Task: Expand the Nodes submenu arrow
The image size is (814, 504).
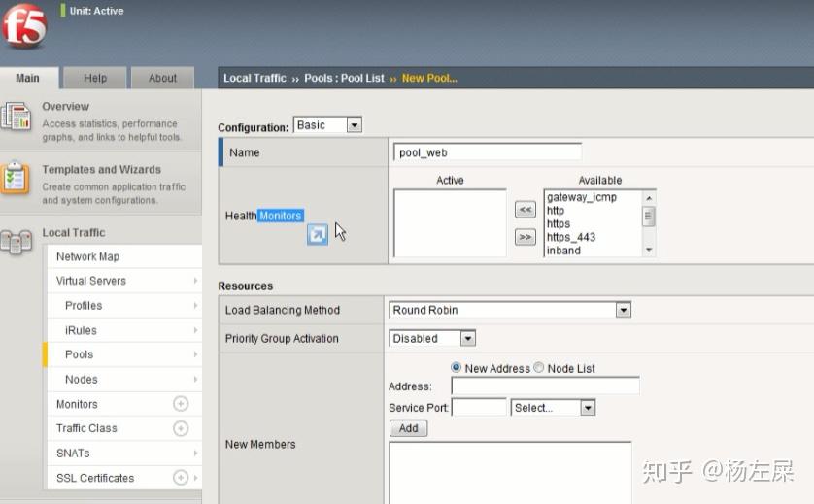Action: (195, 380)
